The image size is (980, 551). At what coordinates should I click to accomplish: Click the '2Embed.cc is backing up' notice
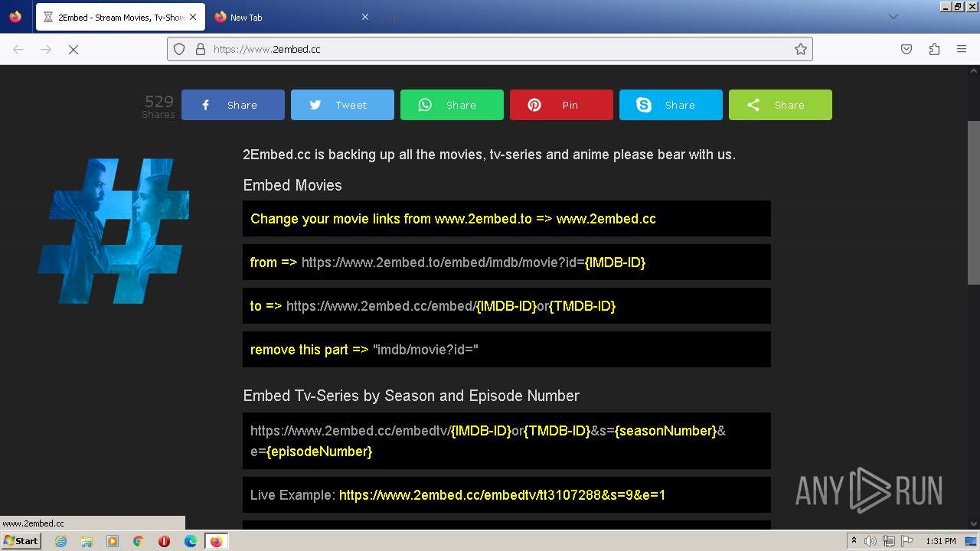(489, 155)
